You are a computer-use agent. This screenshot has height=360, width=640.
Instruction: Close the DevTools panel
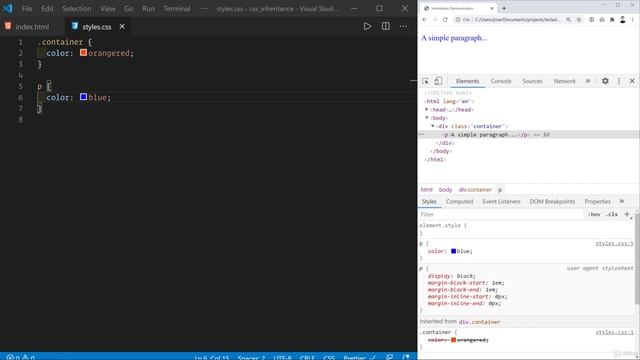632,81
